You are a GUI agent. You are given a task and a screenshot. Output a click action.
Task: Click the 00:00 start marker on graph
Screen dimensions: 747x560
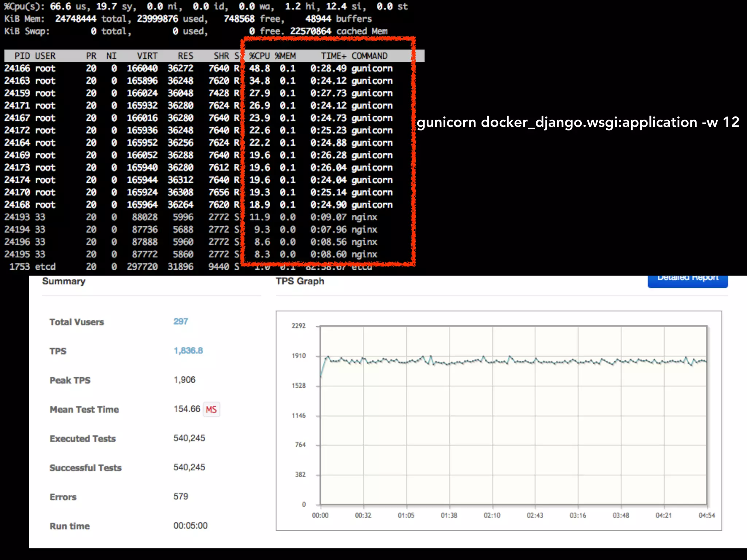(x=320, y=516)
